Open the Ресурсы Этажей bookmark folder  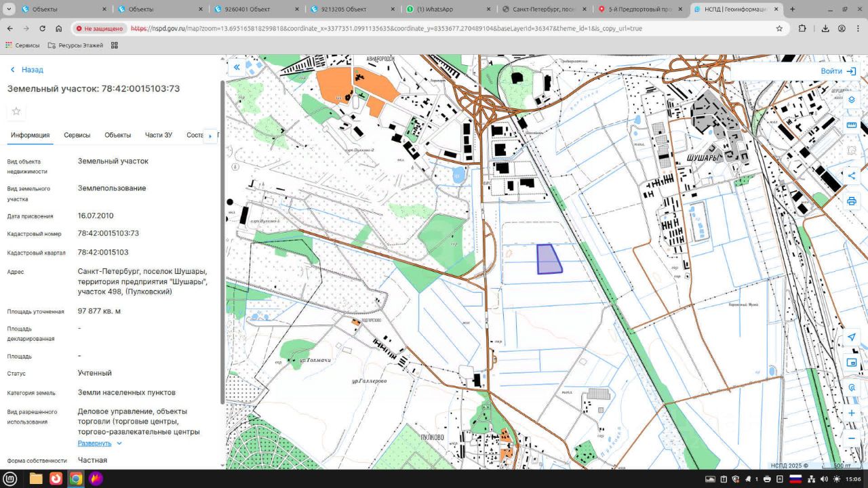[x=75, y=45]
